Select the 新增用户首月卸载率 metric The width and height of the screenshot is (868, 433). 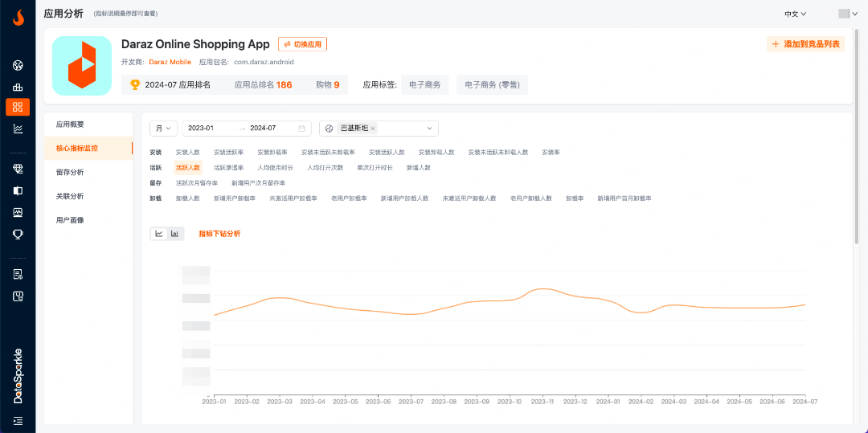tap(624, 198)
